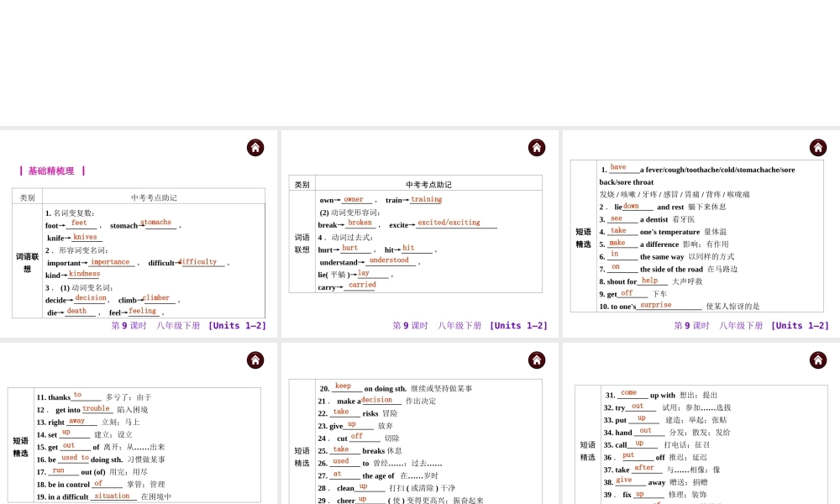840x504 pixels.
Task: Click the red answer 'kindness'
Action: click(x=84, y=274)
